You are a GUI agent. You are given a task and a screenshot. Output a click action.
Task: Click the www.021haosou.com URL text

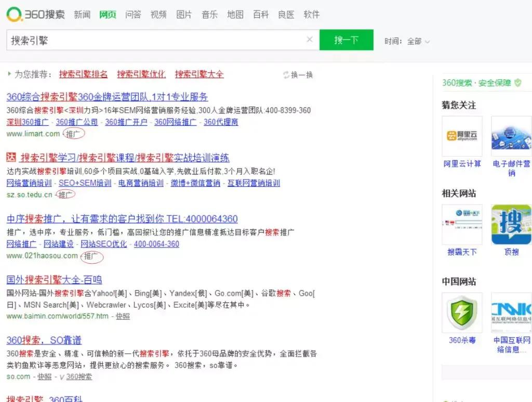tap(42, 256)
